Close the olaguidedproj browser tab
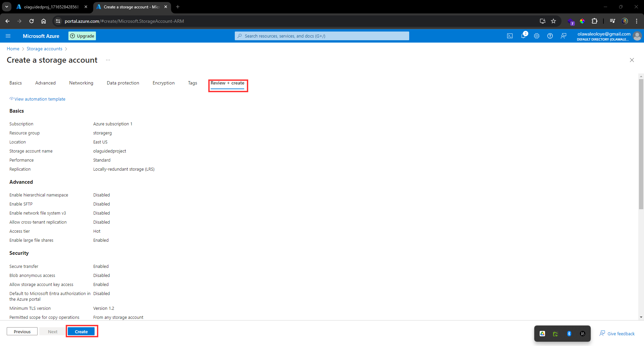 coord(86,7)
